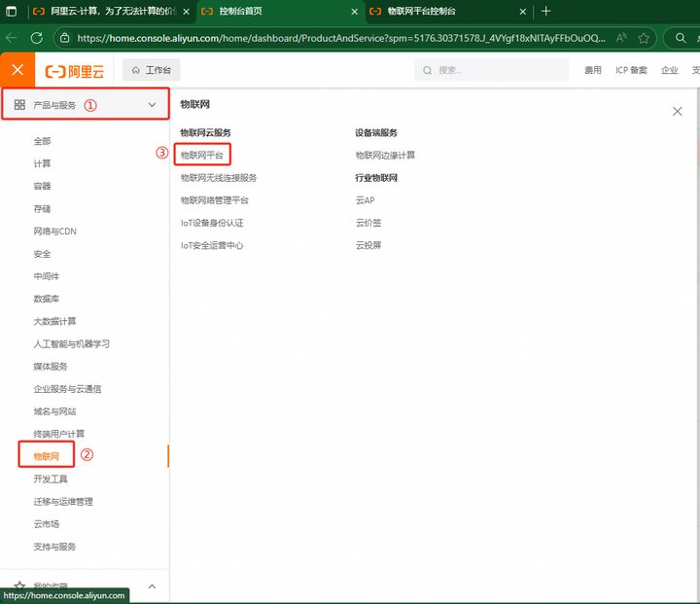Toggle the read aloud icon
This screenshot has width=700, height=604.
pos(621,38)
